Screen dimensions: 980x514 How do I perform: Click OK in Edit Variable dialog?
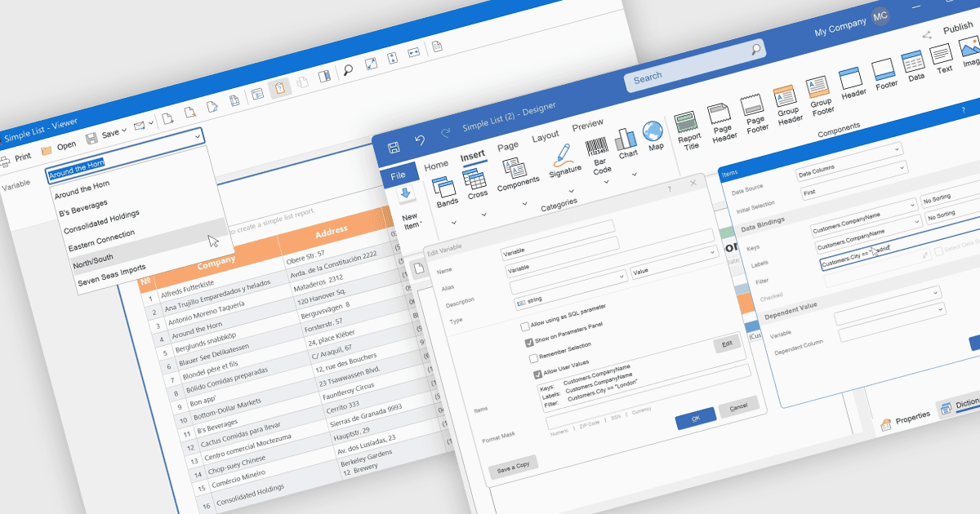(x=696, y=418)
